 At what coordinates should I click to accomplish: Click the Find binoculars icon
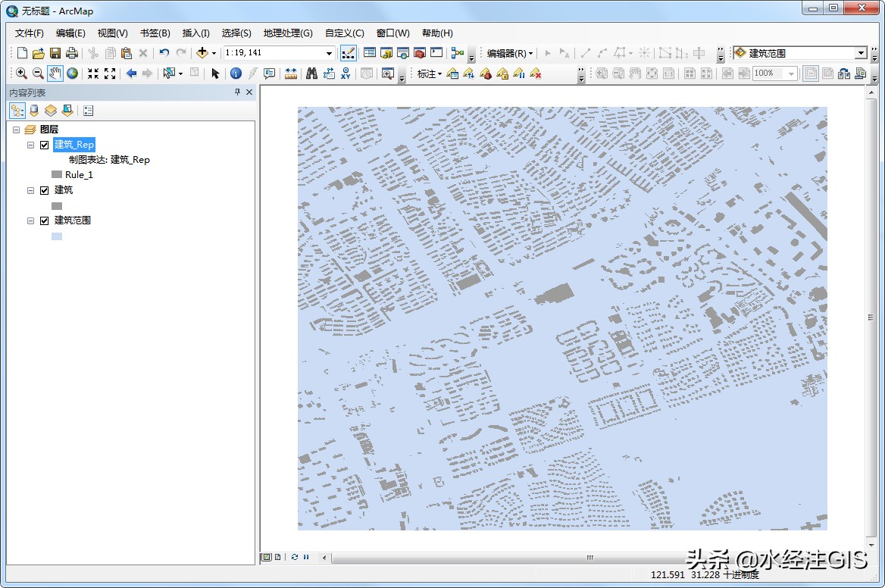click(x=311, y=73)
